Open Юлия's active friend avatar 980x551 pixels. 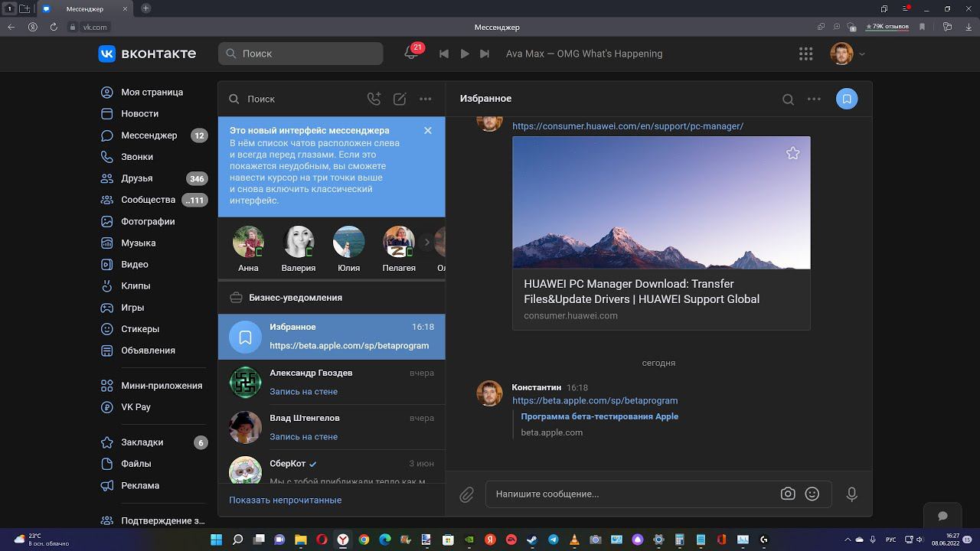348,242
